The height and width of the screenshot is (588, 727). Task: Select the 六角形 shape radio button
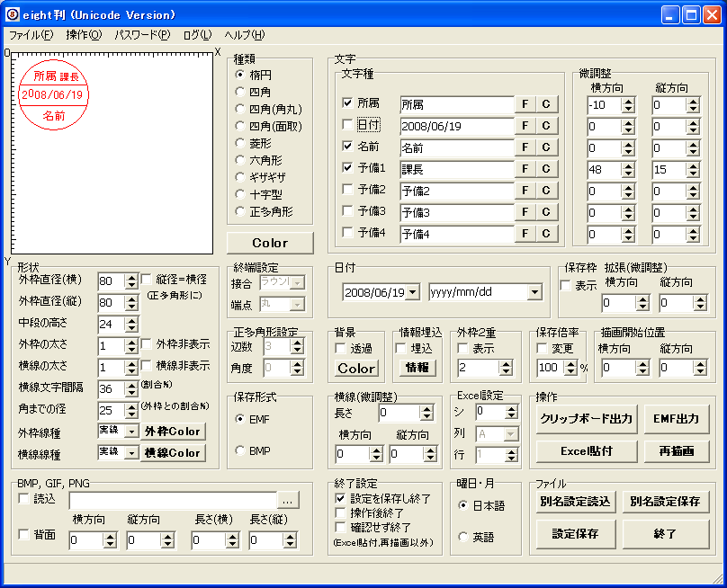tap(239, 160)
